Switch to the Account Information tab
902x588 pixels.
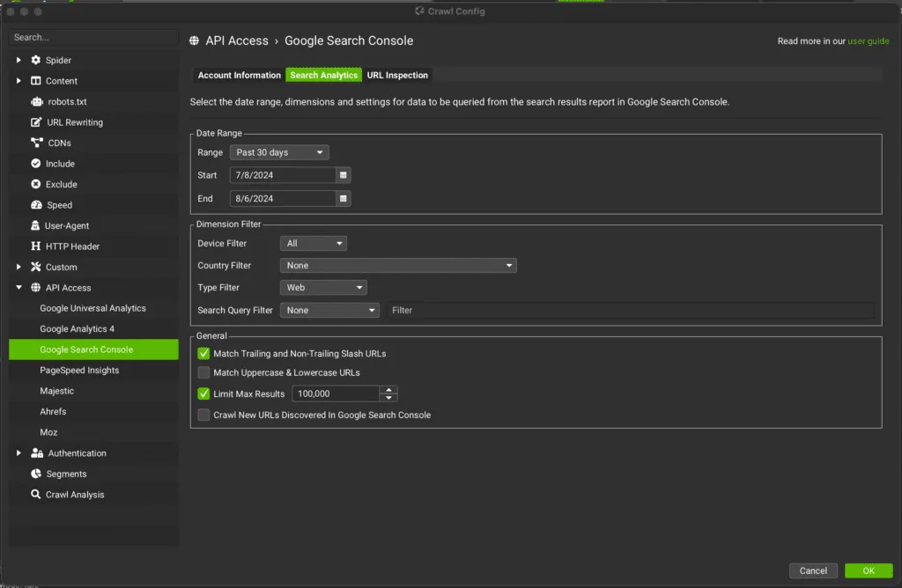240,76
